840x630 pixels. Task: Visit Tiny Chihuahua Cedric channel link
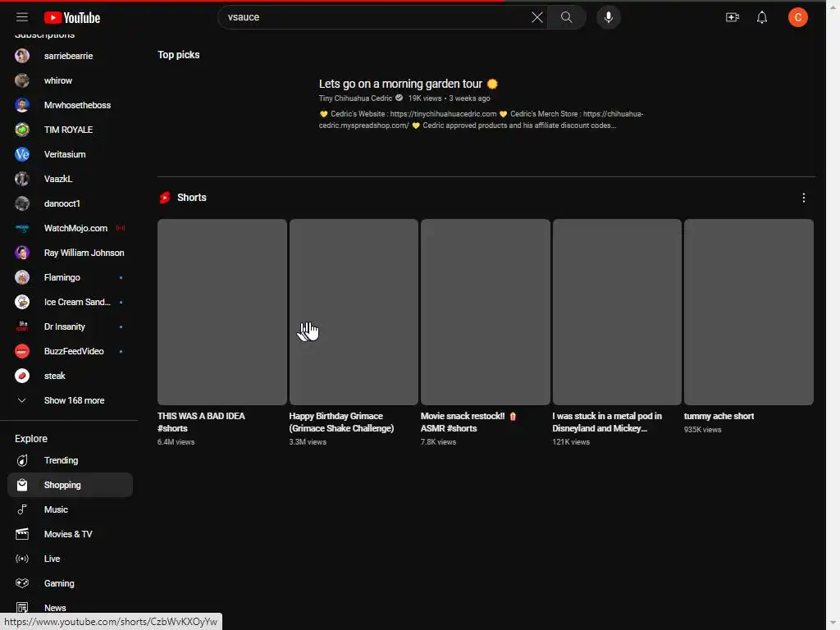[x=355, y=98]
